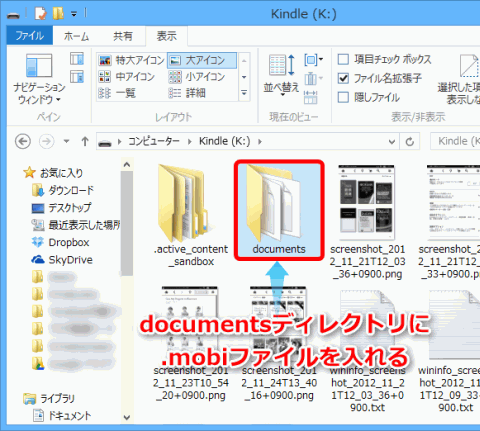Click size all columns to fit icon
This screenshot has height=431, width=480.
311,97
